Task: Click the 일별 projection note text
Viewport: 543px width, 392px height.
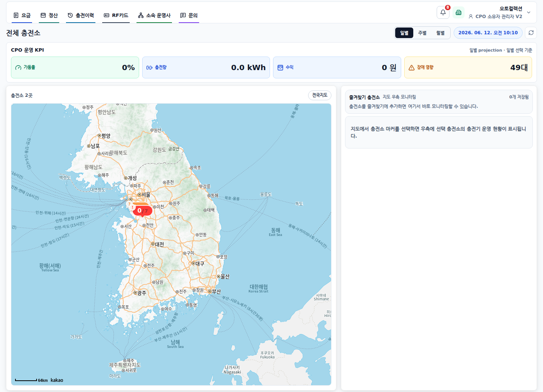Action: [501, 50]
